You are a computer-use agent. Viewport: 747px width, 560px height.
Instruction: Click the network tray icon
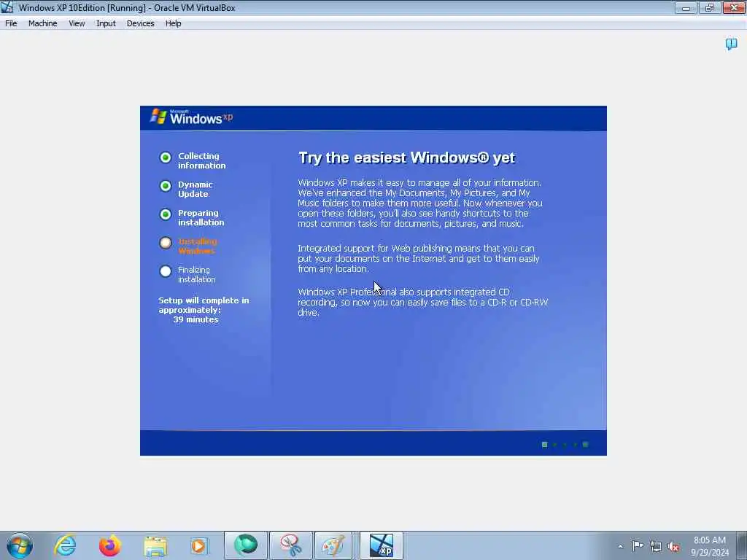coord(656,546)
